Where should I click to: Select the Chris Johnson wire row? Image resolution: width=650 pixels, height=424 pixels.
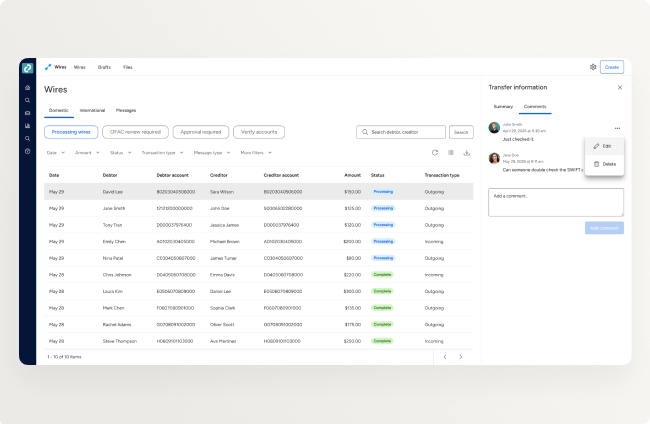[259, 275]
